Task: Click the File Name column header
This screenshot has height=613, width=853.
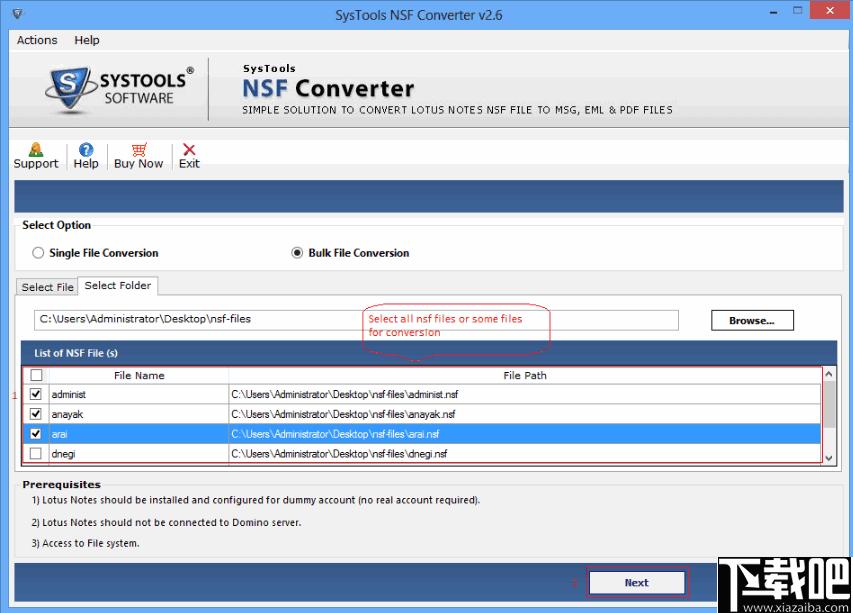Action: click(x=139, y=375)
